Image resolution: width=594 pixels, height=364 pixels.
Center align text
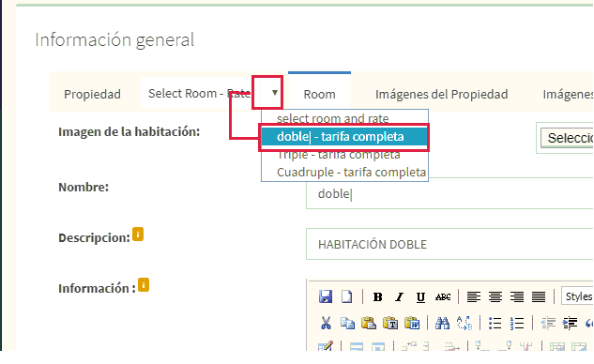[495, 297]
